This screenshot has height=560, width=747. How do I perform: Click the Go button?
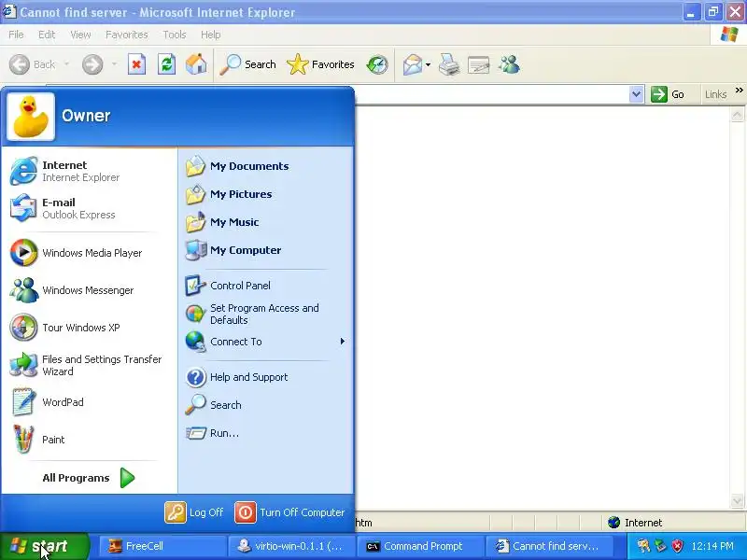coord(668,94)
